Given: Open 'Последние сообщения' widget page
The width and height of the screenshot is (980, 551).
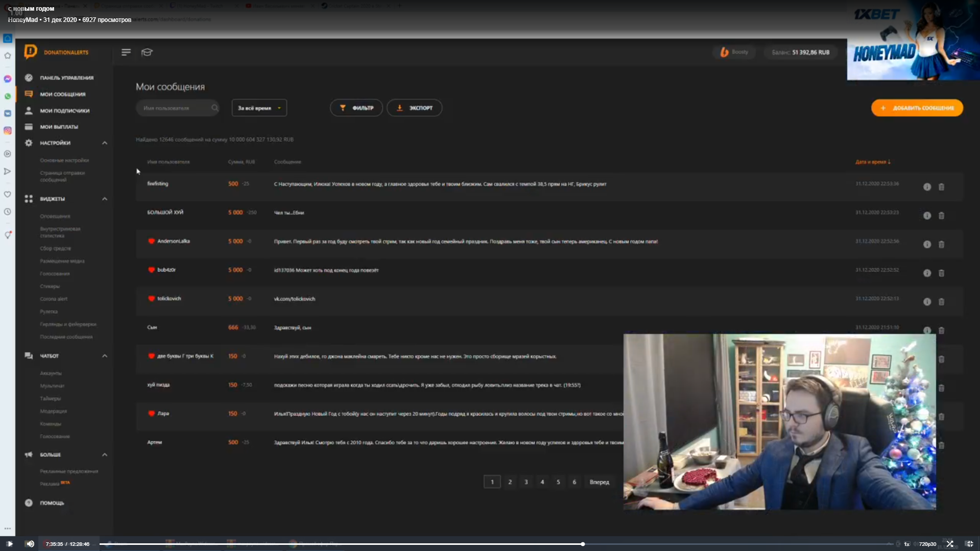Looking at the screenshot, I should tap(66, 337).
